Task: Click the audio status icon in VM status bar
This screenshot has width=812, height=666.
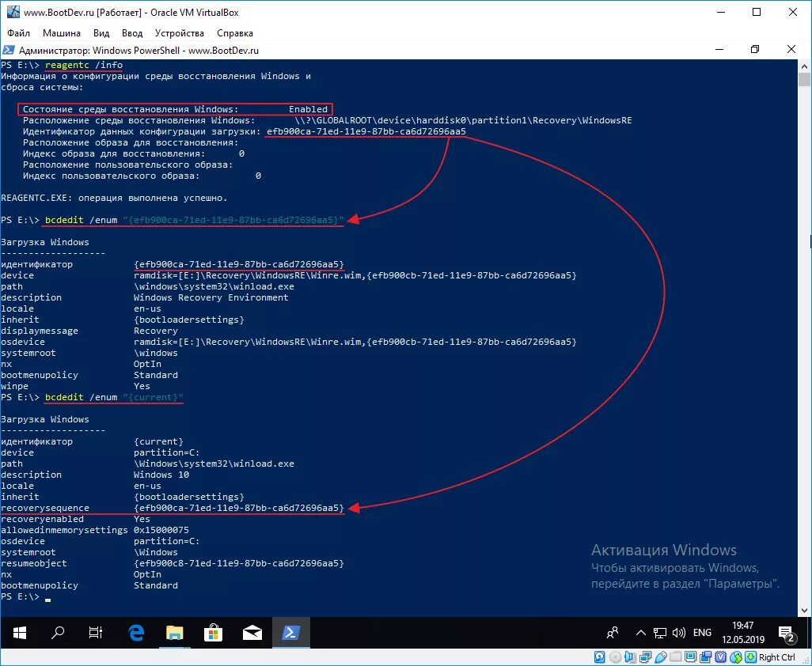Action: coord(631,657)
